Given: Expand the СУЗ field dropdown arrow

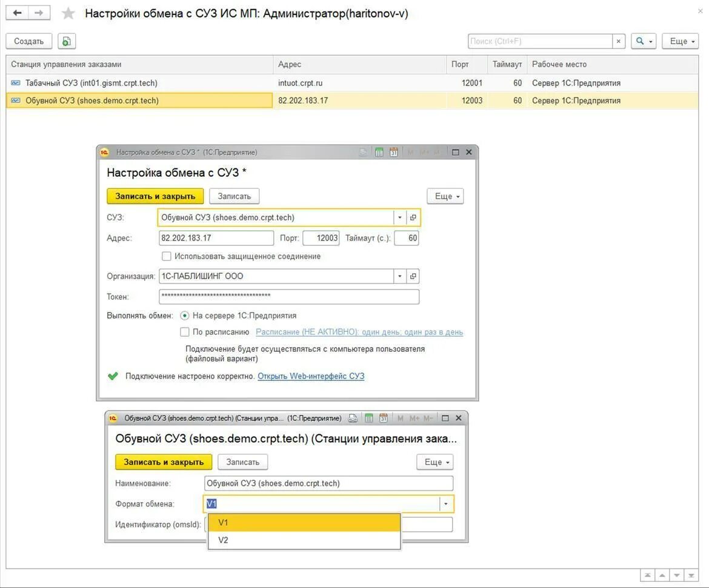Looking at the screenshot, I should [x=400, y=217].
